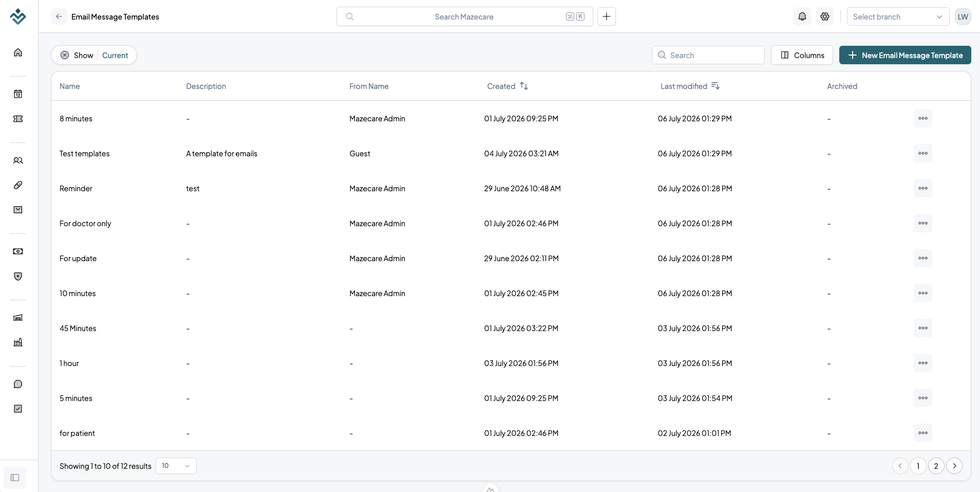This screenshot has height=492, width=980.
Task: Click the Description column header
Action: [206, 86]
